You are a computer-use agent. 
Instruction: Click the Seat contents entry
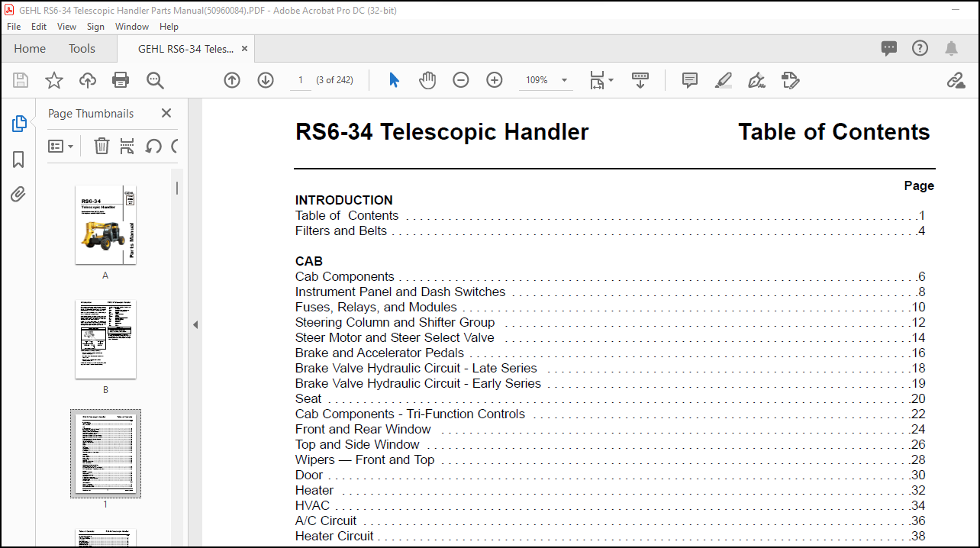tap(610, 398)
